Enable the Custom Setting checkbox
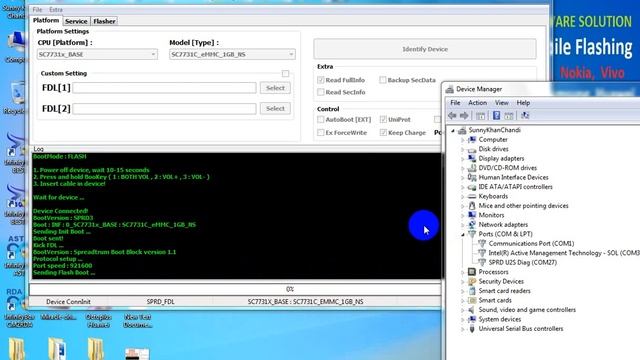The height and width of the screenshot is (360, 640). point(285,73)
